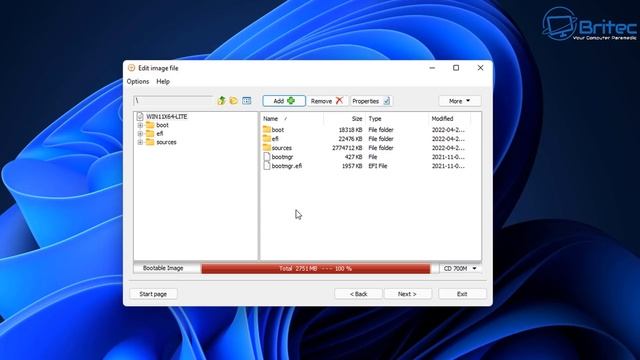Open Properties for the selected item
Image resolution: width=640 pixels, height=360 pixels.
click(x=371, y=101)
